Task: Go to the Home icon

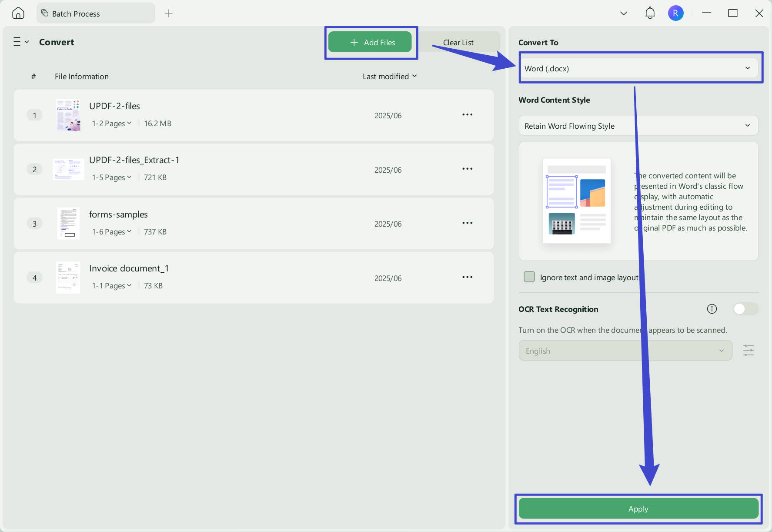Action: 18,13
